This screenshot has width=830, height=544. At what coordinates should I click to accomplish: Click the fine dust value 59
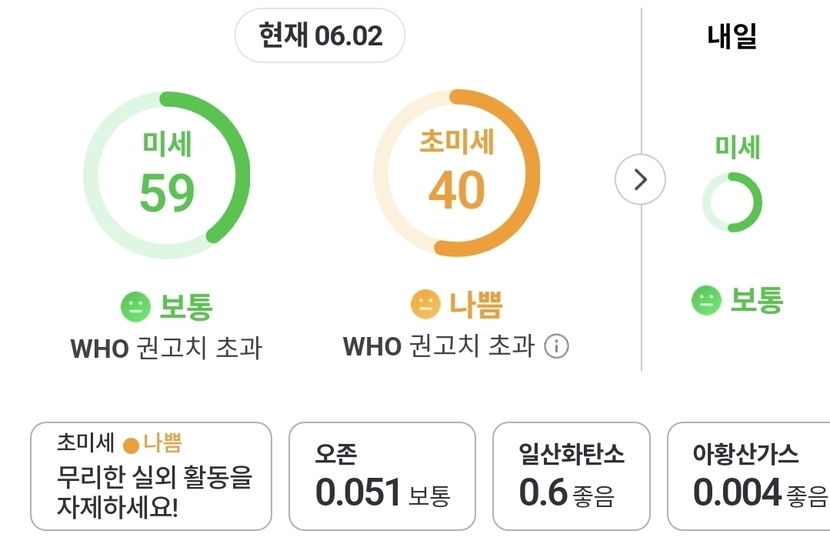tap(167, 192)
